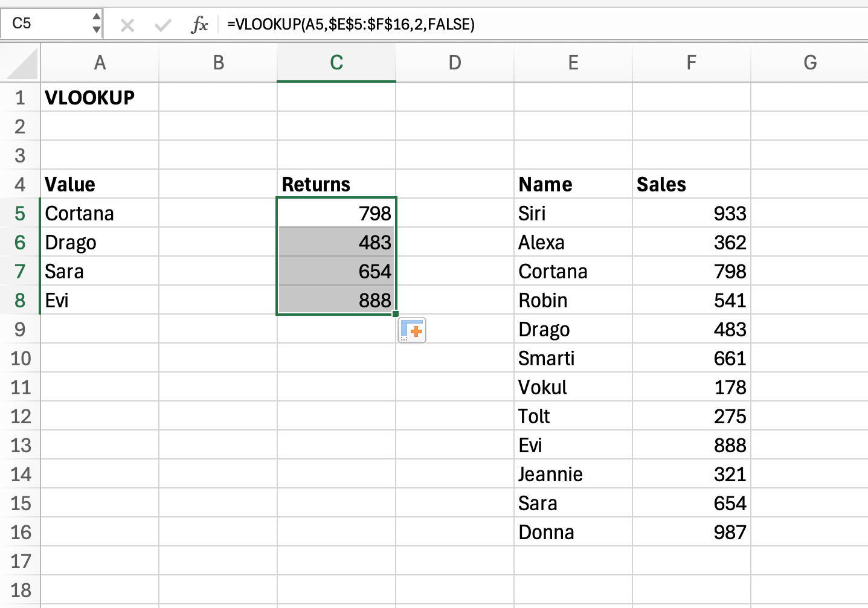Select row 16 header

tap(20, 532)
